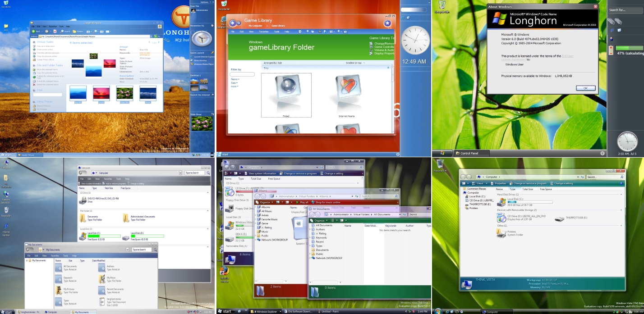Screen dimensions: 644x314
Task: Click the Vista start orb in the taskbar
Action: click(437, 311)
